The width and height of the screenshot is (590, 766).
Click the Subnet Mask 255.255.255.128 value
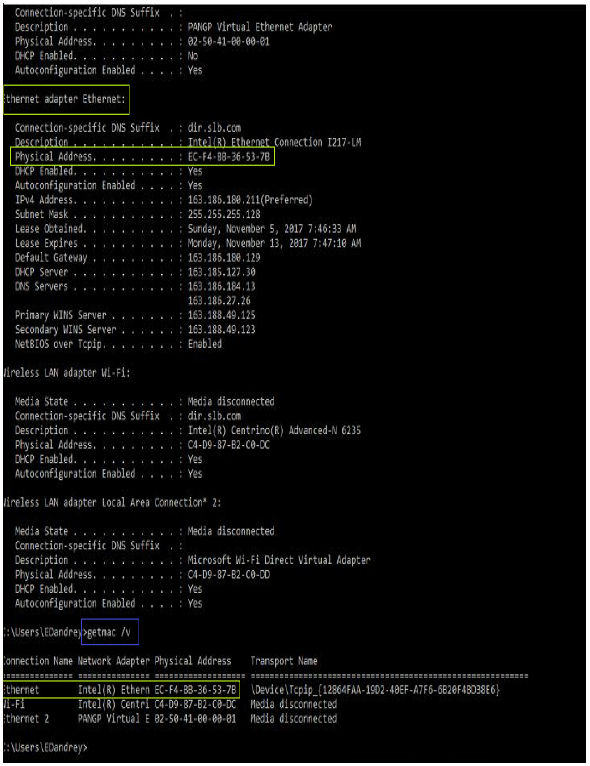(x=224, y=214)
